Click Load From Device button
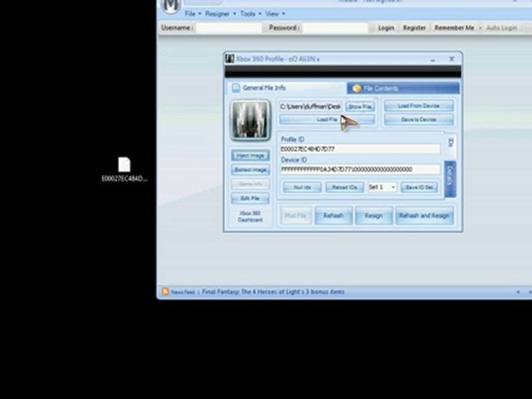Viewport: 532px width, 399px height. tap(418, 106)
